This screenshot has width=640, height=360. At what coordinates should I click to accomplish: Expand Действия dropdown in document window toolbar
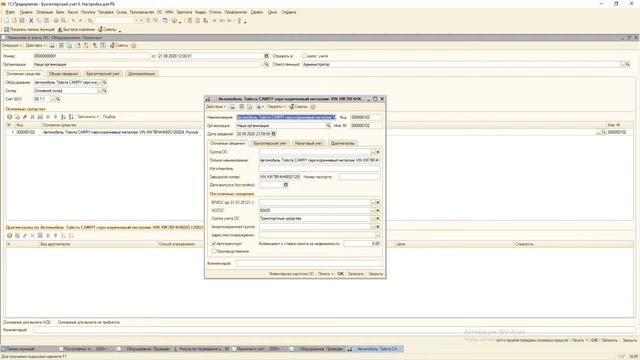point(35,45)
